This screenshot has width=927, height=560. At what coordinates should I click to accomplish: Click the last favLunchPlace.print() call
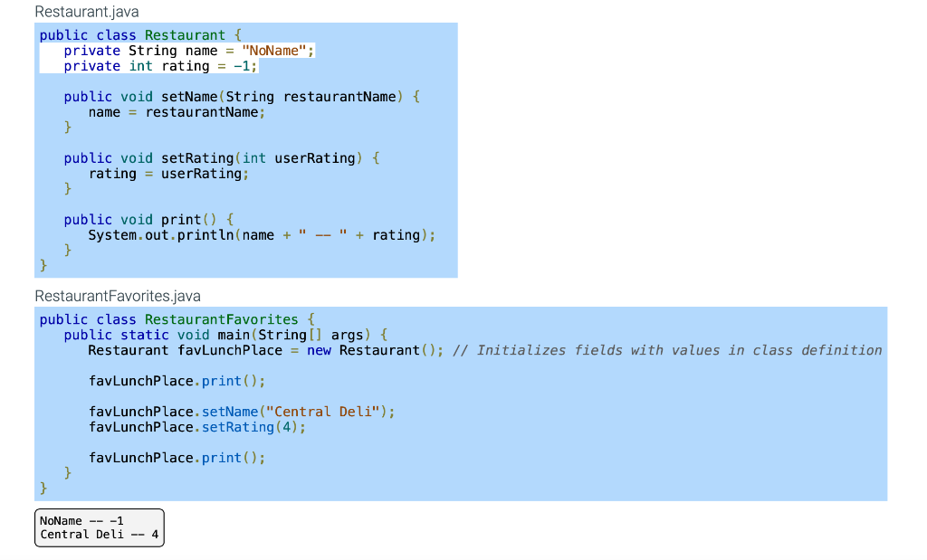point(177,458)
